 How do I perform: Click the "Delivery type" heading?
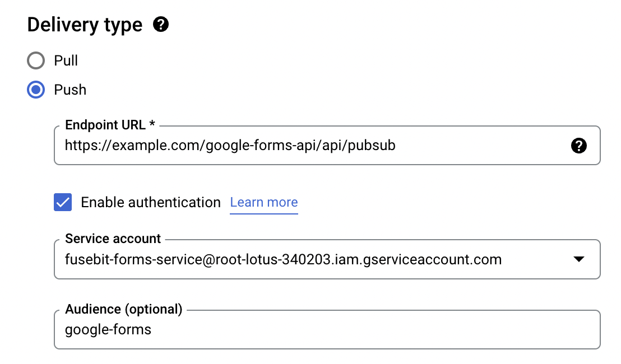point(85,25)
